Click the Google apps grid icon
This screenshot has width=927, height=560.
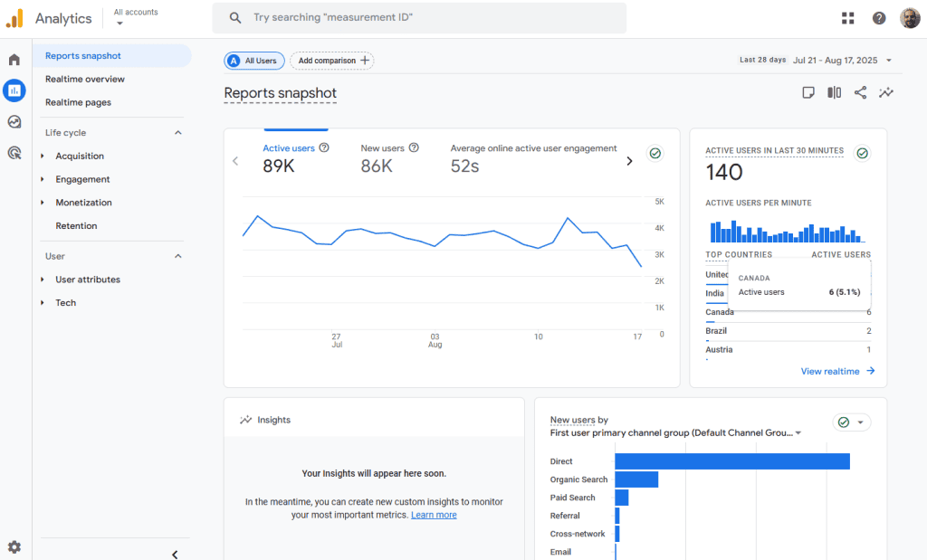847,18
